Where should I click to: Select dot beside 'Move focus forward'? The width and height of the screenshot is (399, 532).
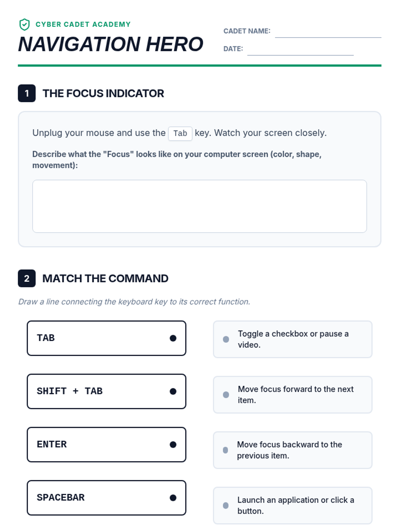pos(226,395)
